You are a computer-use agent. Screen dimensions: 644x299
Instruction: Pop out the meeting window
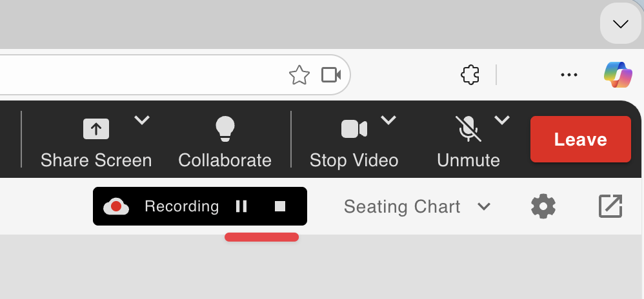[x=610, y=207]
